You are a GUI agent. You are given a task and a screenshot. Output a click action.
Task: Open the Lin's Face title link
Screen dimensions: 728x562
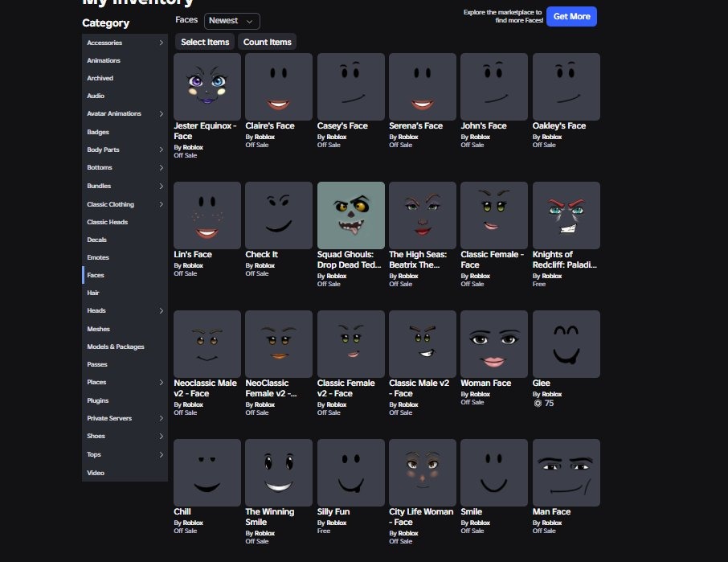pyautogui.click(x=193, y=255)
